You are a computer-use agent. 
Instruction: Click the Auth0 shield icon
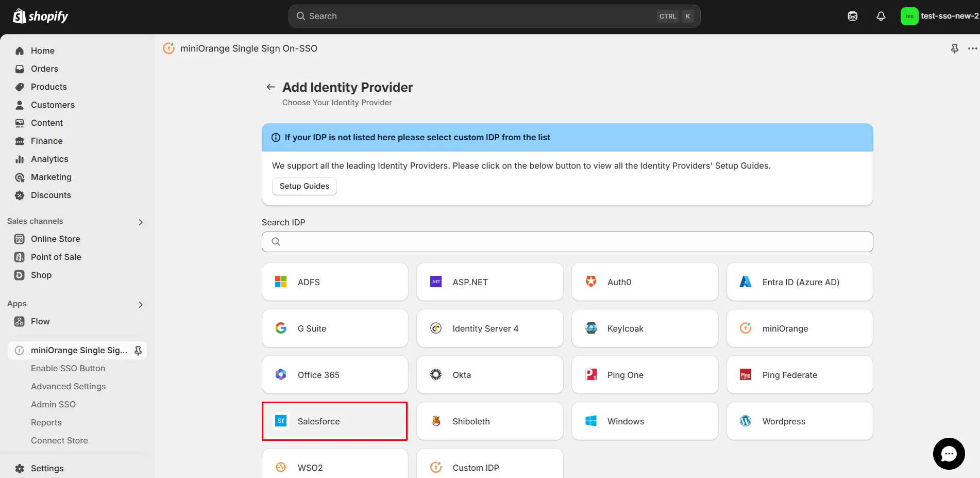pyautogui.click(x=591, y=282)
